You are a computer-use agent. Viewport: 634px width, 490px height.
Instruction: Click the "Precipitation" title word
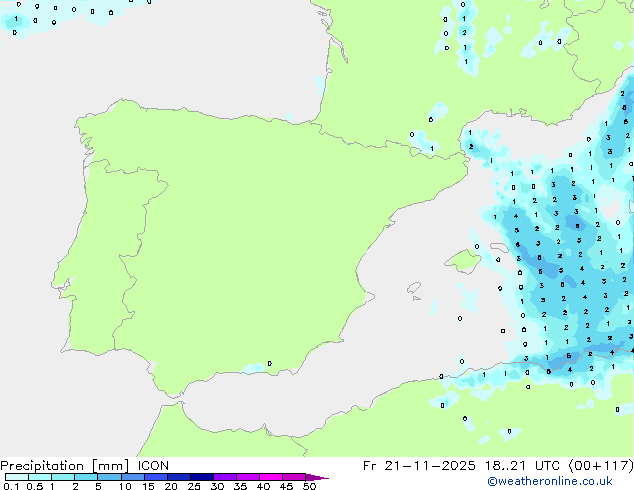click(x=42, y=466)
